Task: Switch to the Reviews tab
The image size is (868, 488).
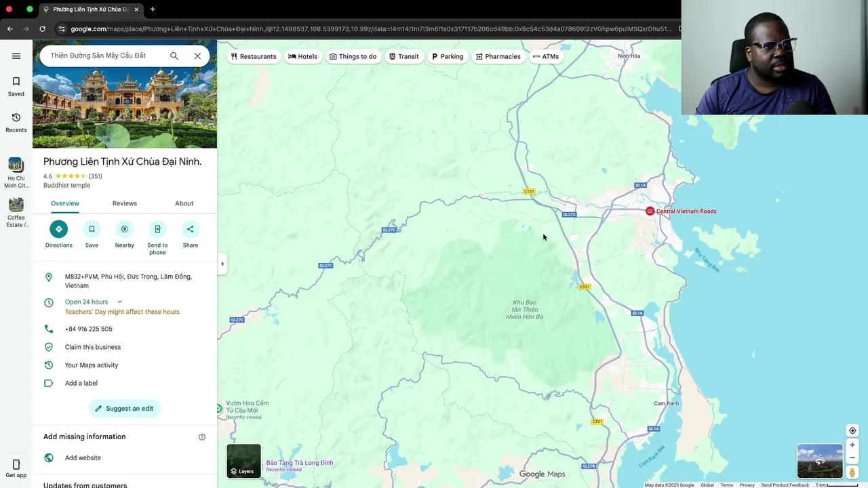Action: point(125,203)
